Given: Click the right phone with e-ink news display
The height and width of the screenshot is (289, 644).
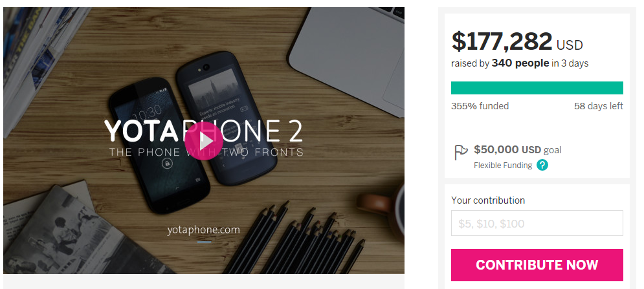Looking at the screenshot, I should pyautogui.click(x=223, y=119).
